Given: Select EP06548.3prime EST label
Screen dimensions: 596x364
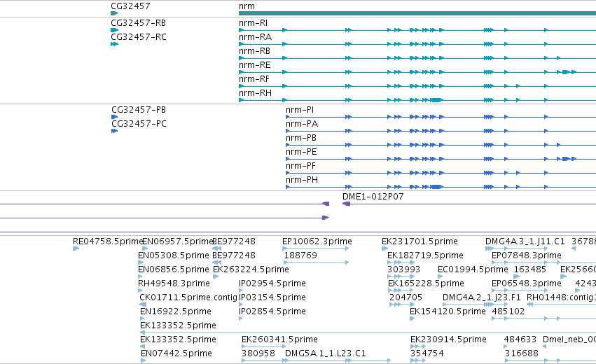Looking at the screenshot, I should tap(527, 283).
